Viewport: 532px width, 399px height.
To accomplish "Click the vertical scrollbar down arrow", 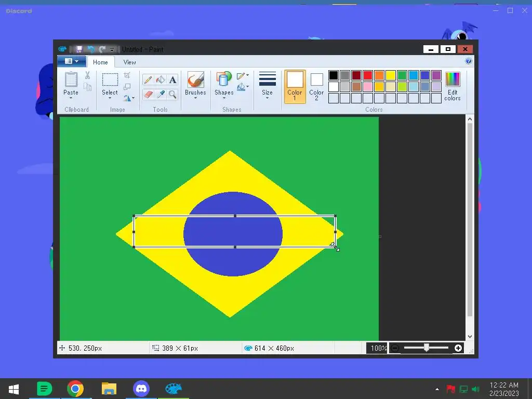I will pos(470,337).
